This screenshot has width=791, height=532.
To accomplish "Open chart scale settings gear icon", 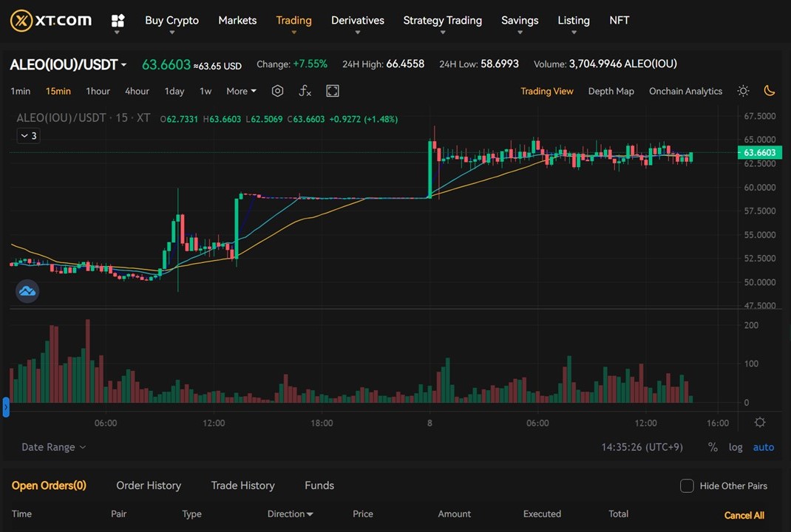I will (760, 423).
